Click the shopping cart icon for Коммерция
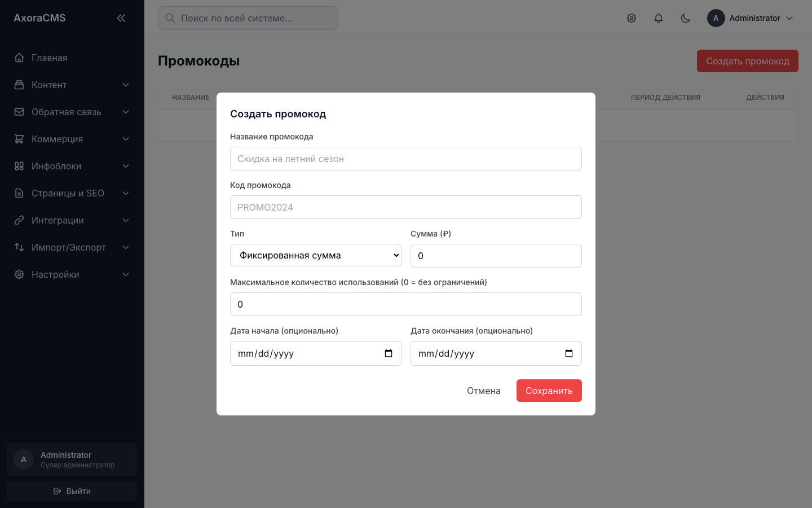The width and height of the screenshot is (812, 508). click(19, 139)
